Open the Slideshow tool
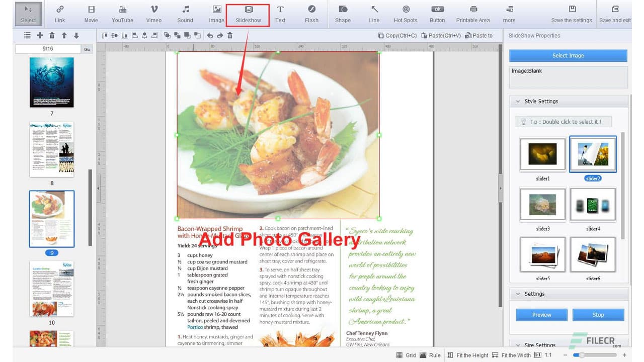 tap(248, 14)
